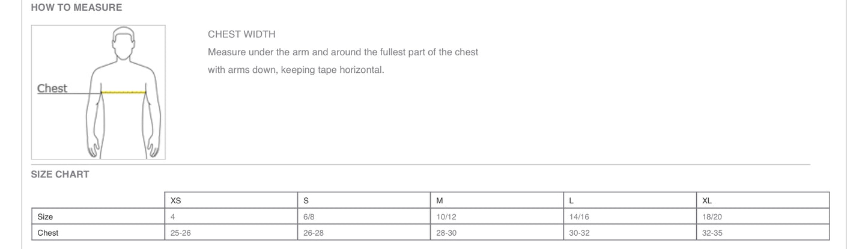This screenshot has height=249, width=868.
Task: Click the chest measurement diagram image
Action: pyautogui.click(x=99, y=92)
